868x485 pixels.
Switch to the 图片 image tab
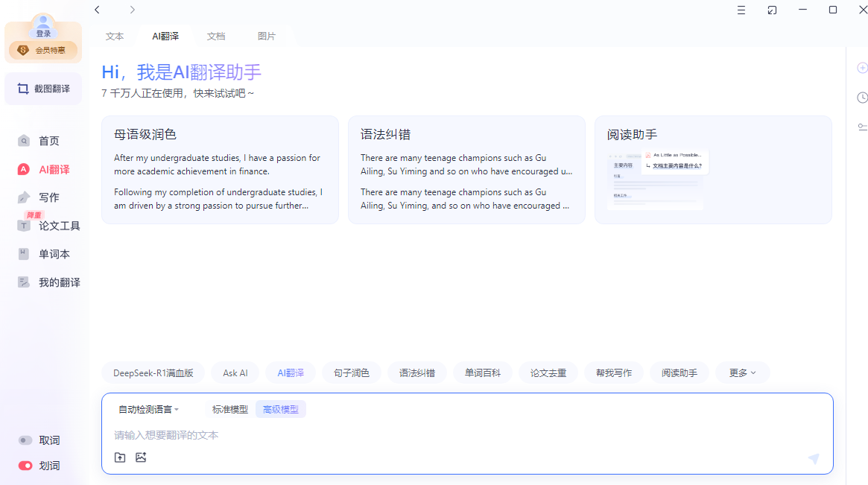click(266, 36)
